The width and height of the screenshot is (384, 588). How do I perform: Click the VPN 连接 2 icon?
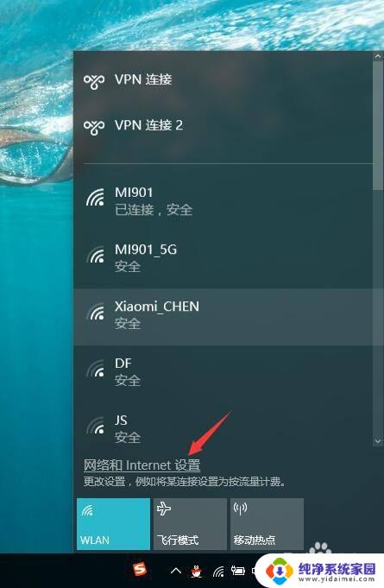point(94,127)
